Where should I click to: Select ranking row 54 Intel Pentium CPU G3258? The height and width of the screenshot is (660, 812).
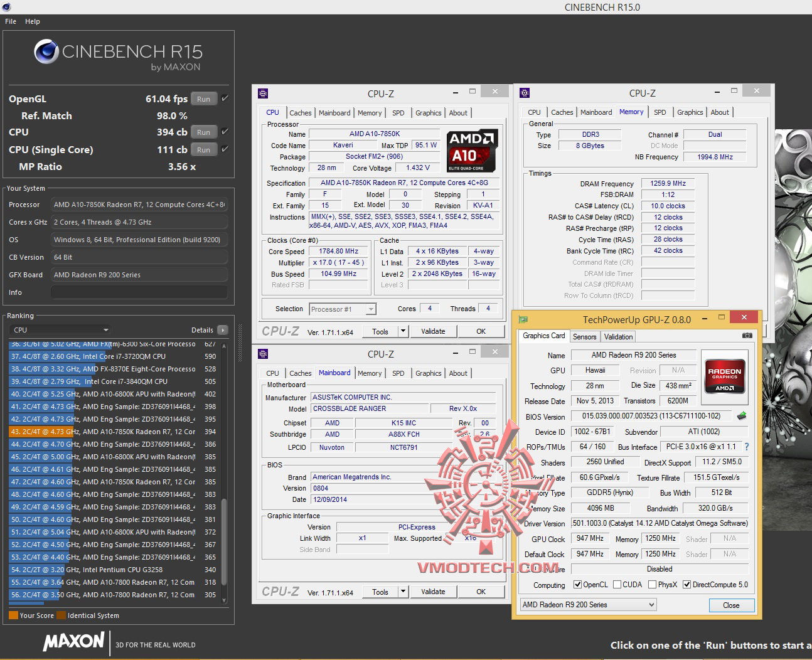[x=113, y=570]
